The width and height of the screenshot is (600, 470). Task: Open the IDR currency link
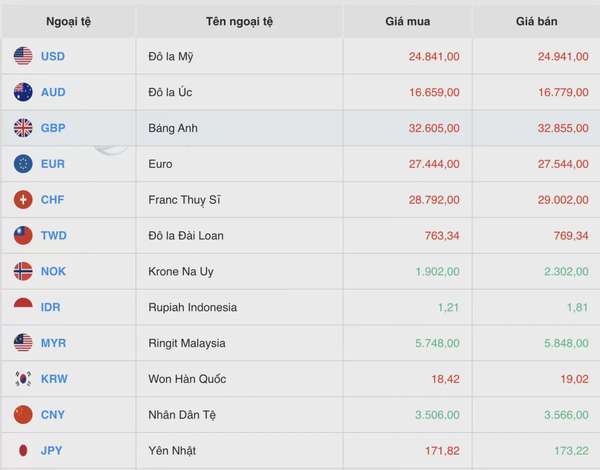(x=51, y=307)
